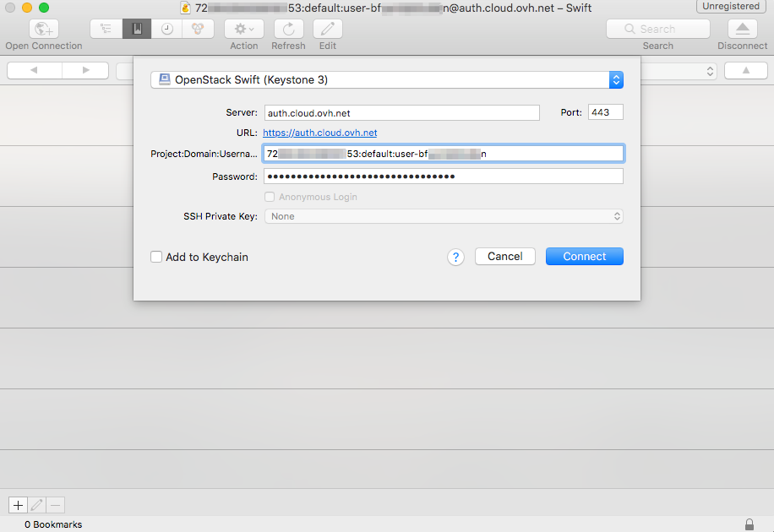
Task: Click the Cancel button
Action: (504, 256)
